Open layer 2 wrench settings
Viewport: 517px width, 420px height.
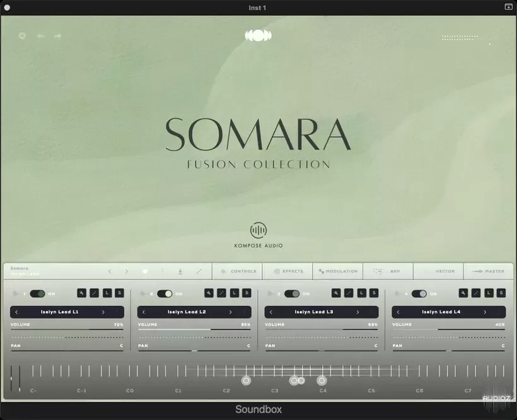click(209, 293)
